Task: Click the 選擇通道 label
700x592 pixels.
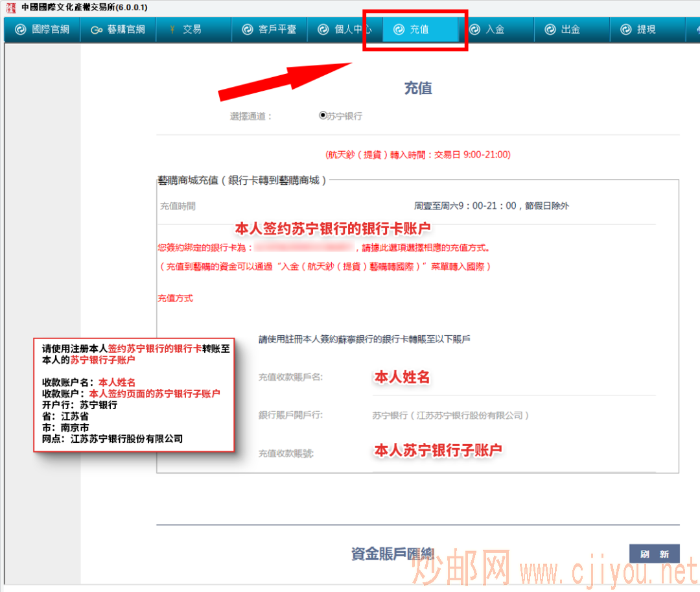Action: (250, 117)
